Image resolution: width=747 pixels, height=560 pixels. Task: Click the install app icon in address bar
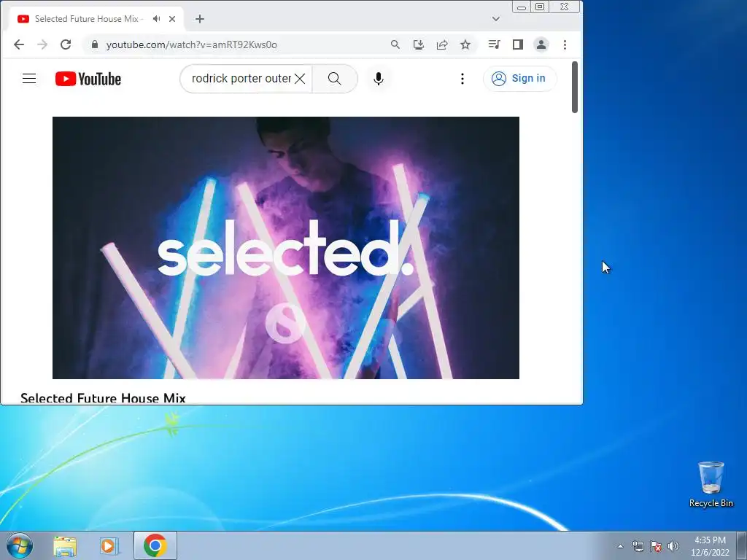[x=418, y=44]
